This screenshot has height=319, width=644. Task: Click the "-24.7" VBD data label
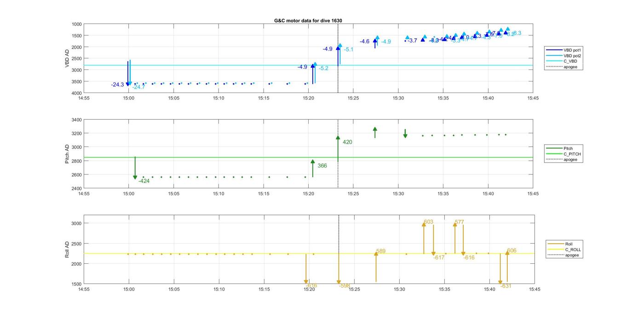pyautogui.click(x=138, y=87)
